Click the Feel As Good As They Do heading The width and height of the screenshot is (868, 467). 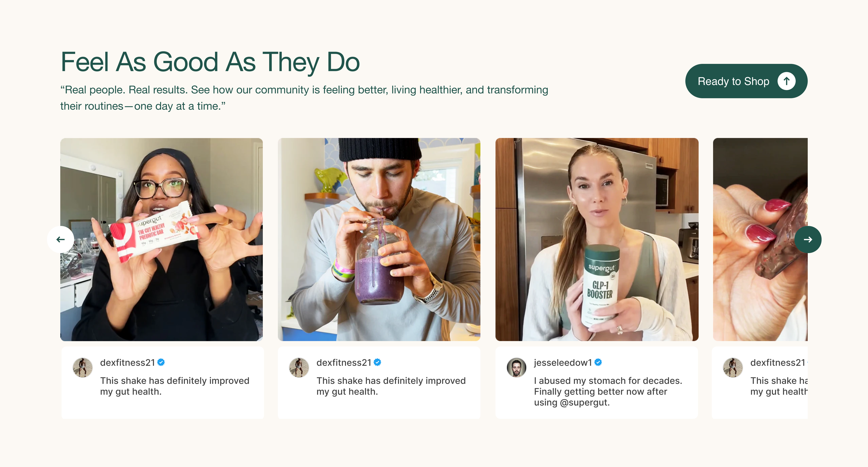coord(210,62)
